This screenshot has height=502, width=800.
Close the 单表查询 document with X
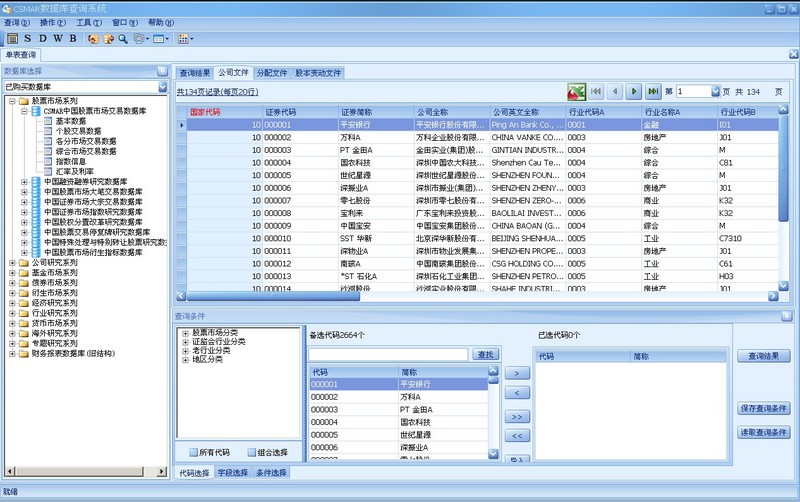click(793, 54)
